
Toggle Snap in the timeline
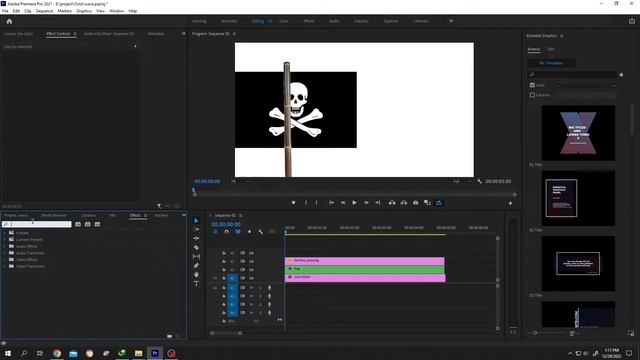click(227, 232)
